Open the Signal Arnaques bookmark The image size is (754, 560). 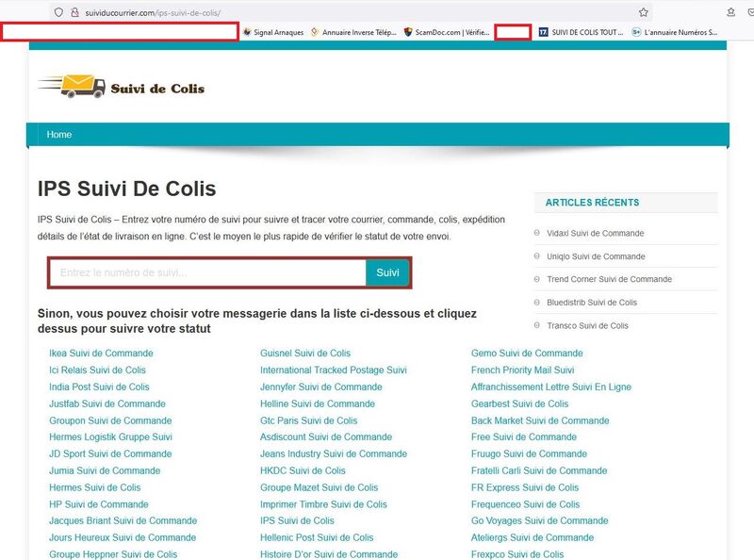pyautogui.click(x=273, y=32)
